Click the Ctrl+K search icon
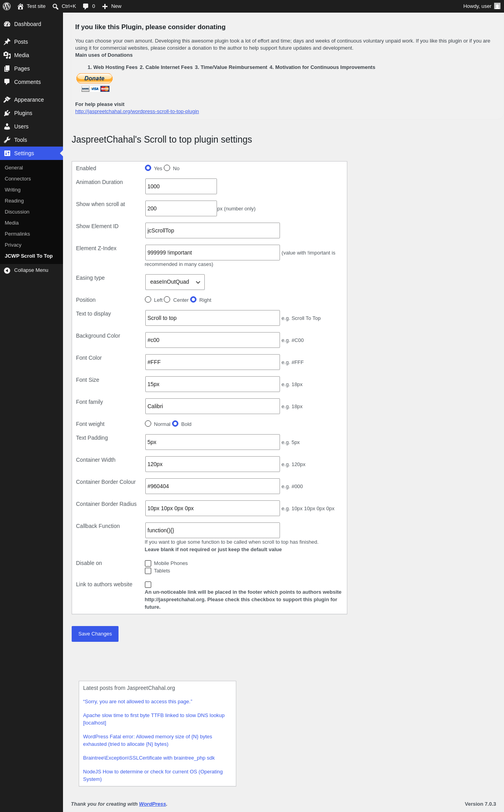The width and height of the screenshot is (504, 812). coord(56,6)
